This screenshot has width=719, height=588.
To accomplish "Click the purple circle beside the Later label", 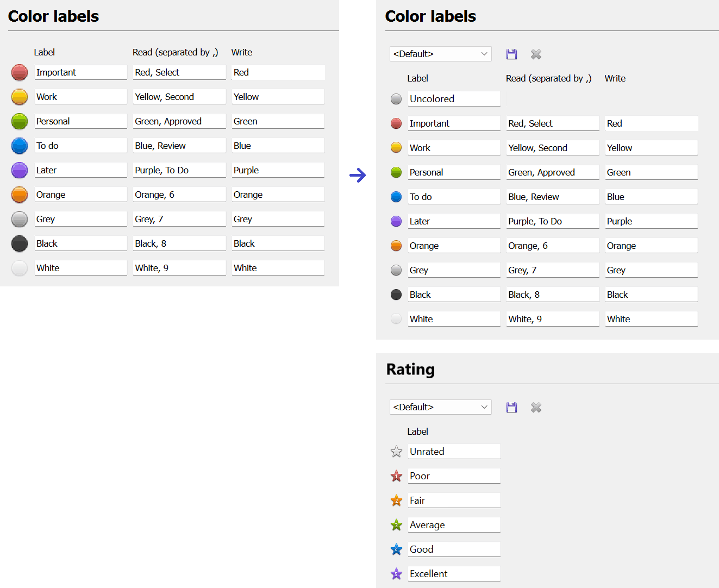I will click(396, 221).
